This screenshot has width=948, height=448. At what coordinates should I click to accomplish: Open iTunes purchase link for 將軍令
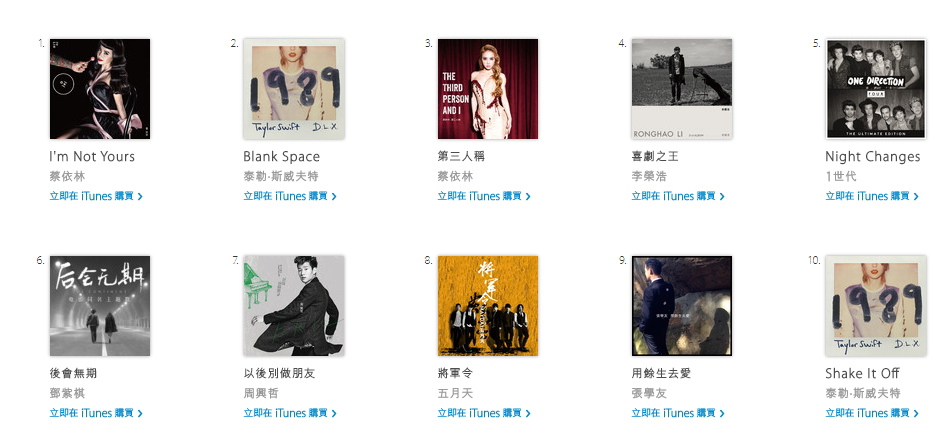[484, 413]
